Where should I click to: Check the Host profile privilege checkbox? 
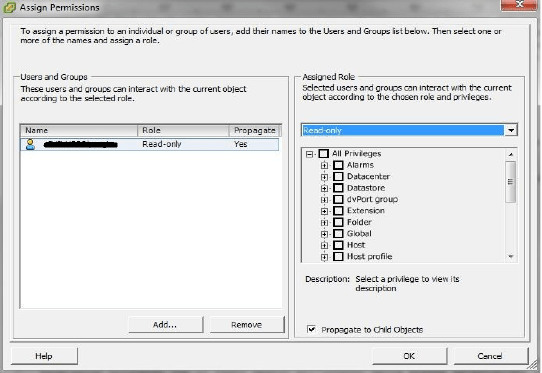point(338,256)
